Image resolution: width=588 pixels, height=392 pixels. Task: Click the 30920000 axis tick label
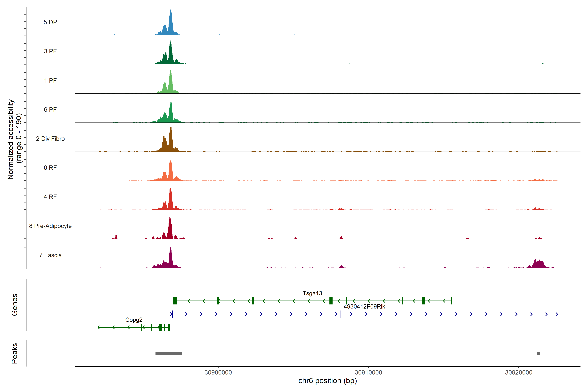(x=518, y=373)
